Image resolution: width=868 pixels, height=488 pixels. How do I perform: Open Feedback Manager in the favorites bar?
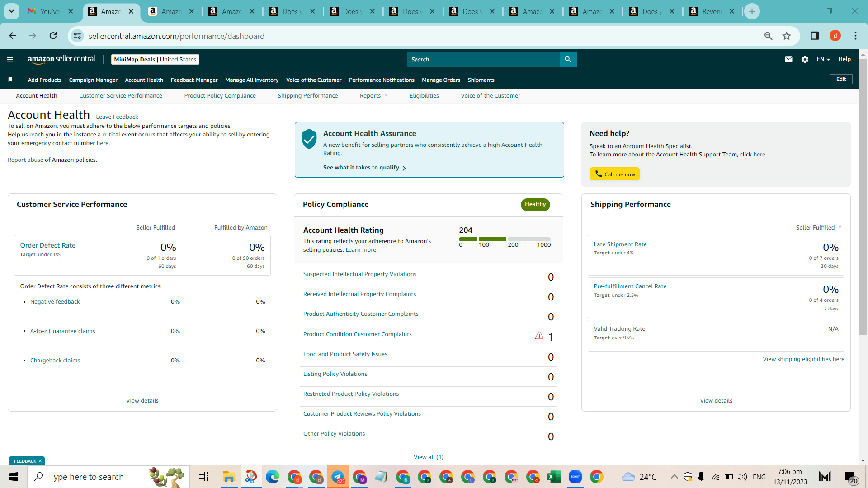pos(194,80)
